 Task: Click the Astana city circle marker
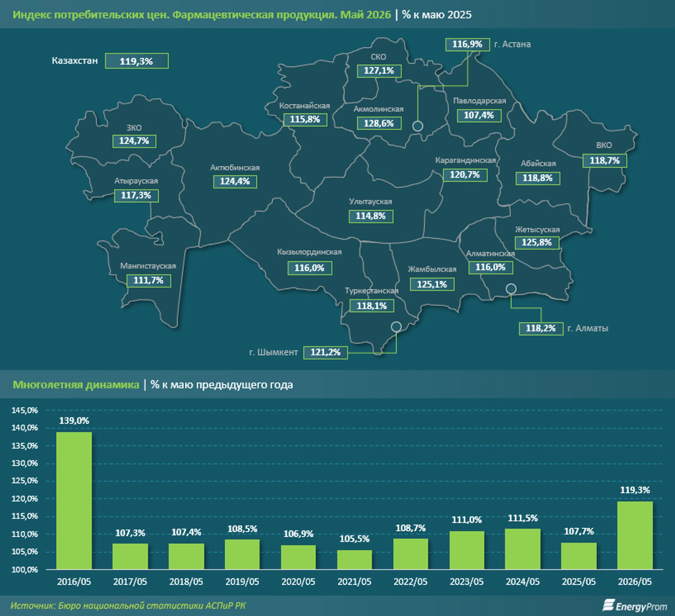417,126
